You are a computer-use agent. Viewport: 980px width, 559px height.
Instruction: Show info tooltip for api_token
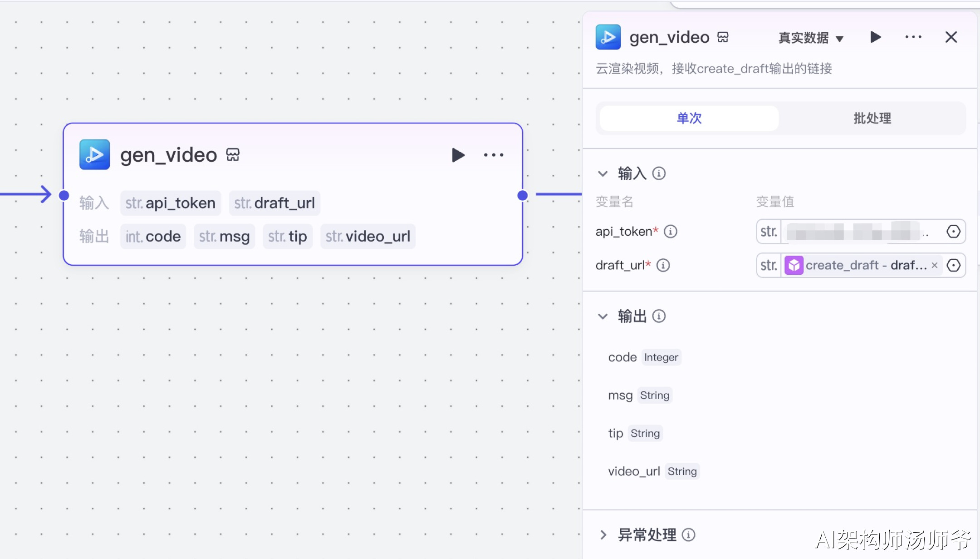pyautogui.click(x=671, y=232)
